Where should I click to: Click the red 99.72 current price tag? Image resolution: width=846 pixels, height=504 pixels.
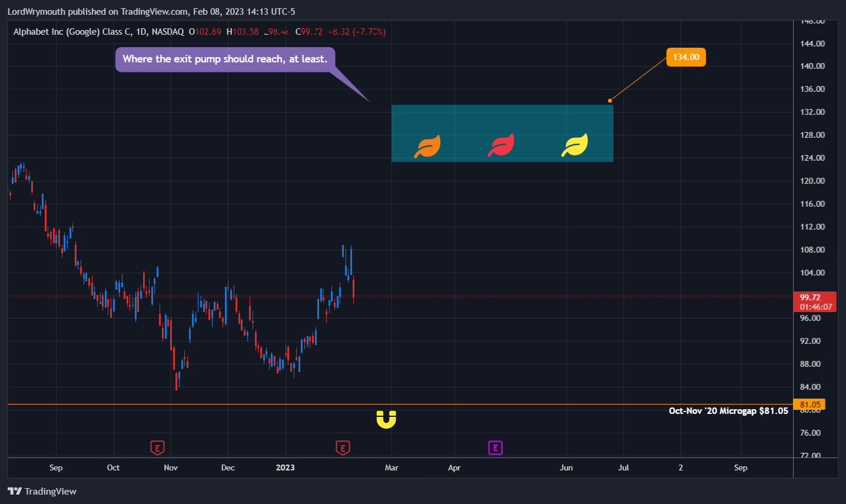point(810,297)
